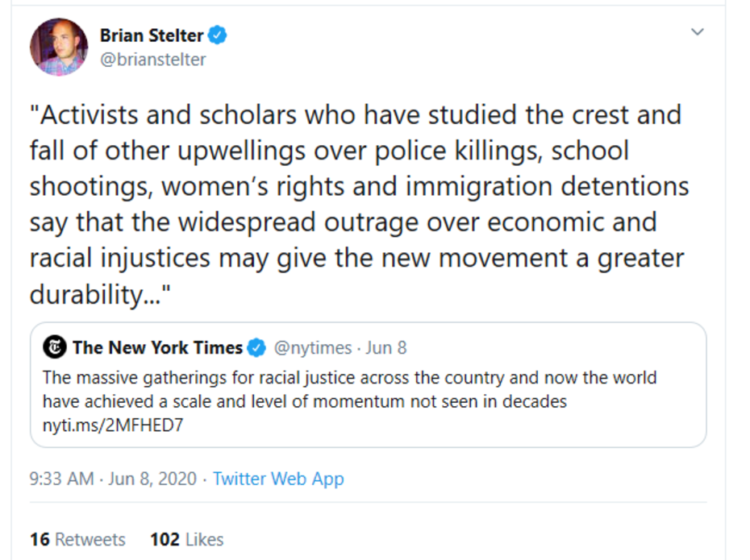Click the bold like count 102
Image resolution: width=750 pixels, height=560 pixels.
point(165,539)
